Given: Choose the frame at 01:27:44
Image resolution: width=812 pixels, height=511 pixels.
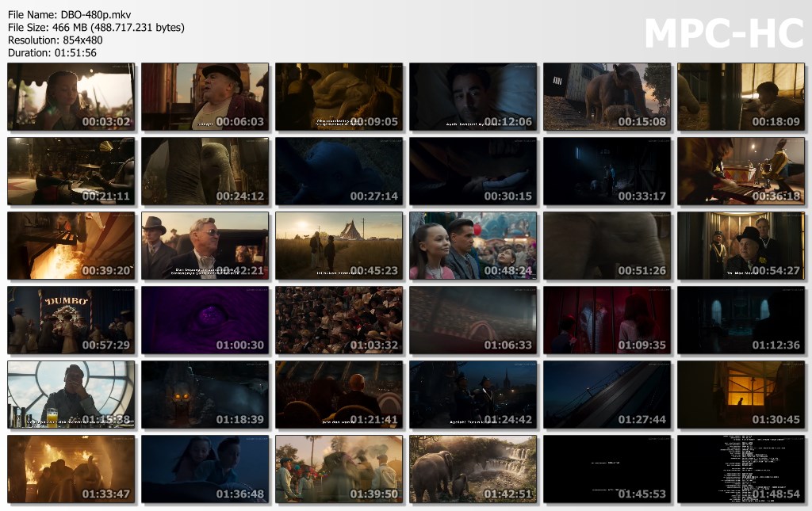Looking at the screenshot, I should point(607,395).
